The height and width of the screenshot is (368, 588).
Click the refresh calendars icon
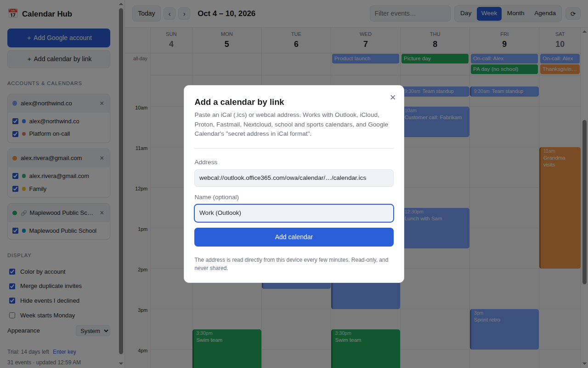pyautogui.click(x=573, y=13)
